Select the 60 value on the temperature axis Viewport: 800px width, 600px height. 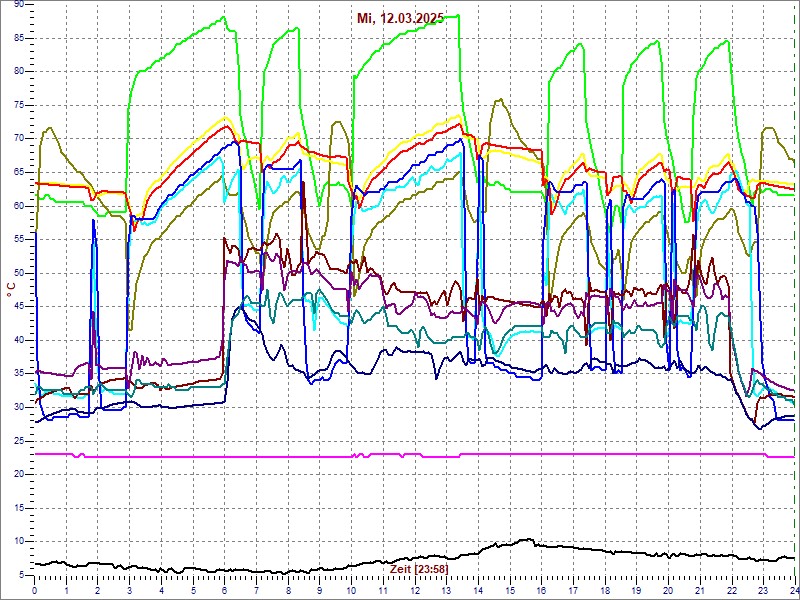pyautogui.click(x=18, y=206)
